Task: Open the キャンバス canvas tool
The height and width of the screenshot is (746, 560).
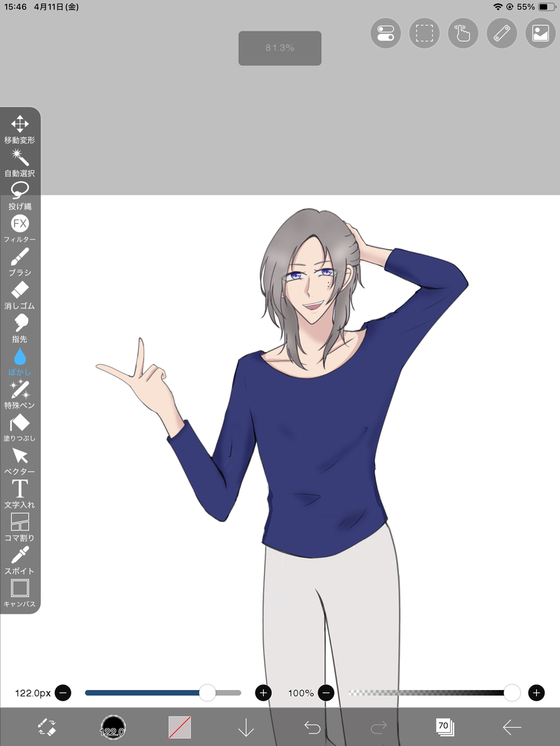Action: coord(20,593)
